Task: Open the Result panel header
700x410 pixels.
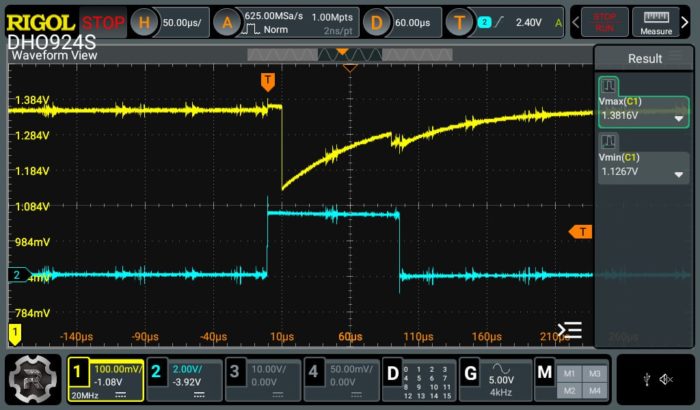Action: coord(644,59)
